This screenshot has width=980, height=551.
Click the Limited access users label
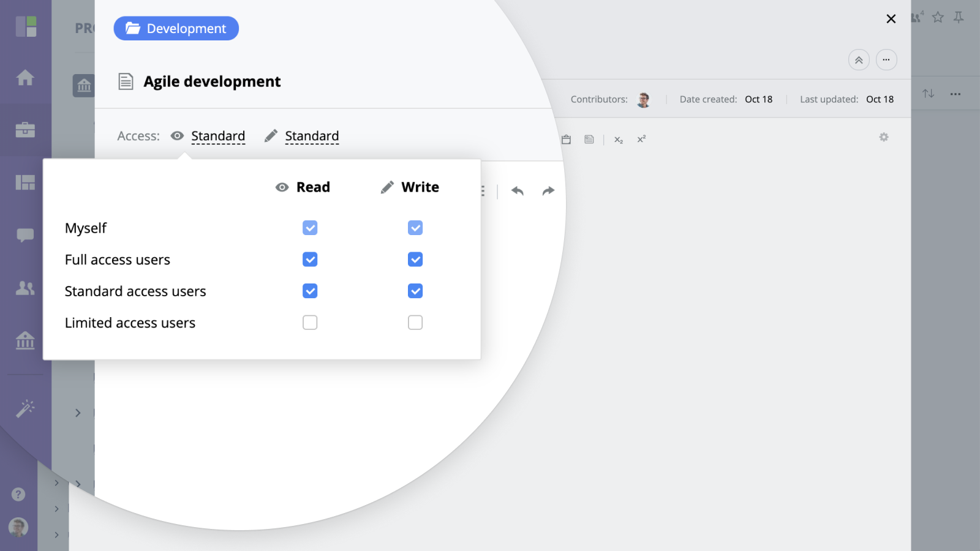[130, 323]
